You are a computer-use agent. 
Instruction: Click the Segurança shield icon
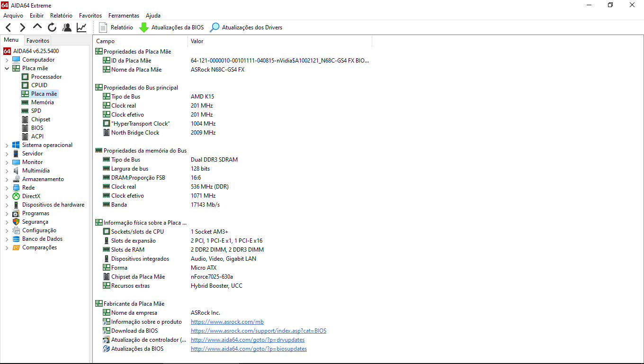[x=16, y=222]
